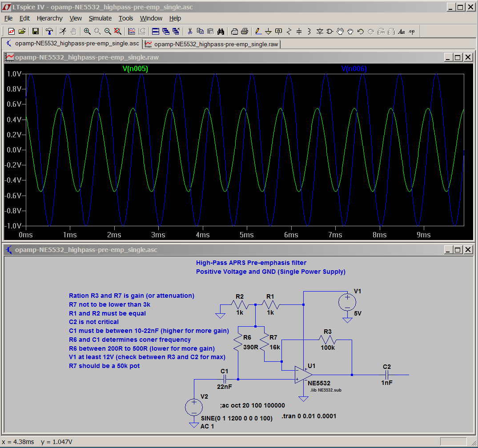The height and width of the screenshot is (448, 478).
Task: Open the Control Panel hammer icon
Action: point(49,31)
